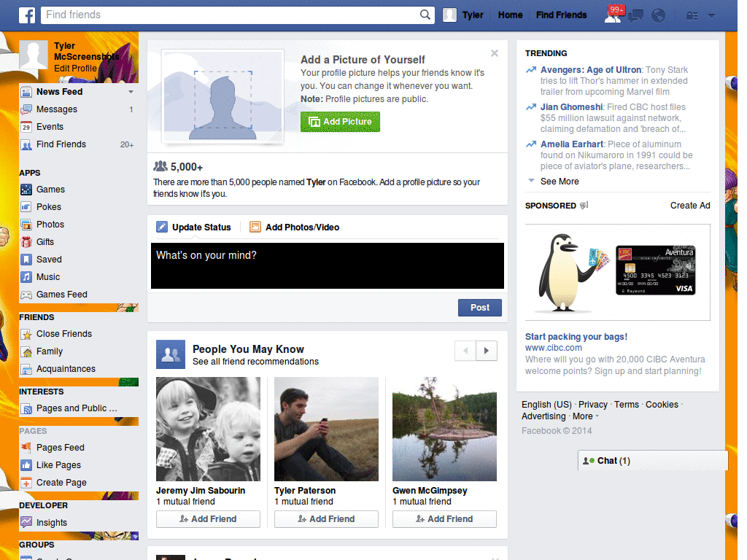747x560 pixels.
Task: Click the blue Post button
Action: pos(480,308)
